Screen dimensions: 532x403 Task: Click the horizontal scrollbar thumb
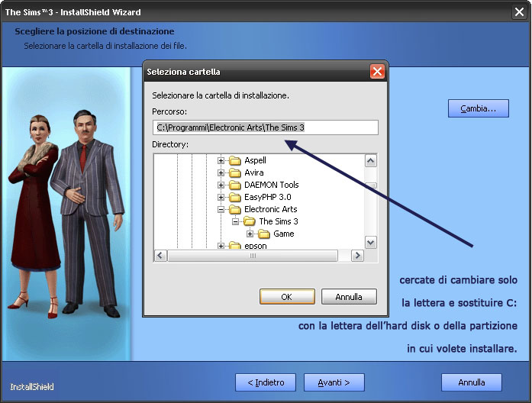click(x=253, y=256)
